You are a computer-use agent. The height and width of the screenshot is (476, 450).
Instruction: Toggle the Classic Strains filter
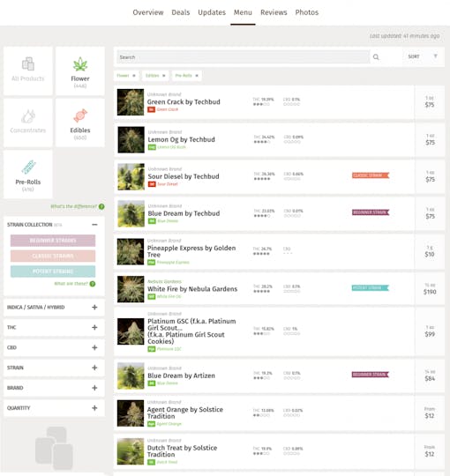point(53,256)
